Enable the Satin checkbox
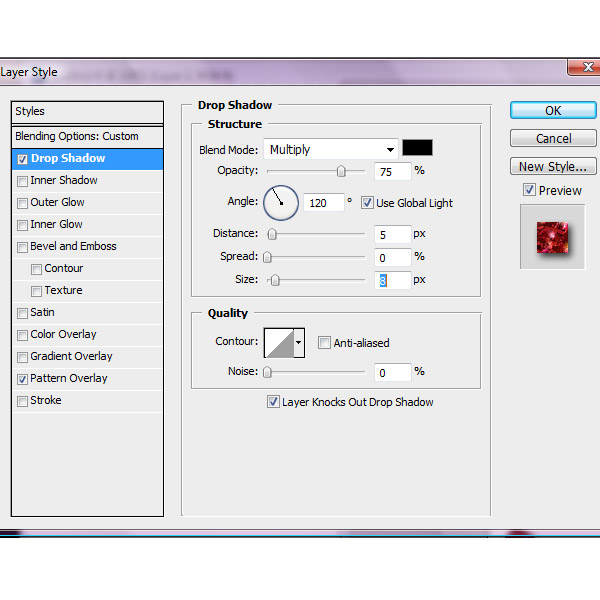Viewport: 600px width, 600px height. [22, 313]
